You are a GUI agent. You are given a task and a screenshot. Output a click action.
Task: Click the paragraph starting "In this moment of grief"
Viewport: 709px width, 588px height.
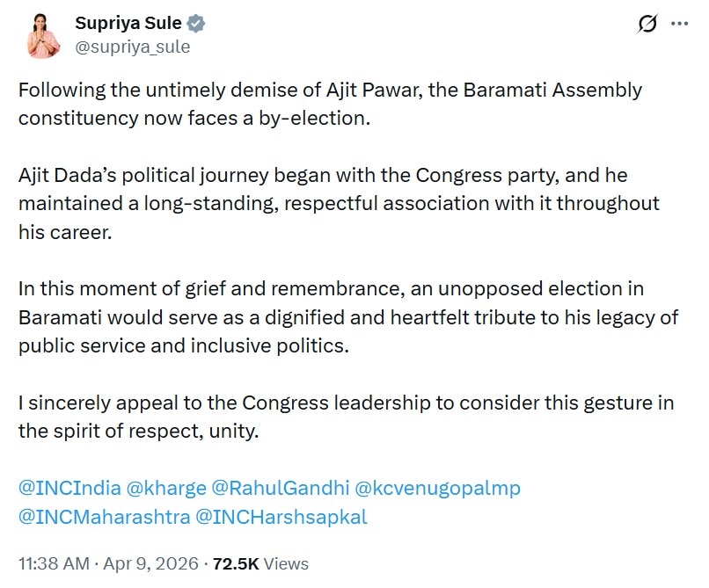[347, 317]
